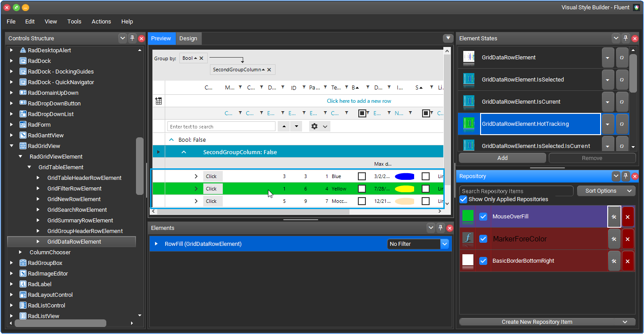Click the RadDesktopAlert icon in the controls tree
Viewport: 644px width, 334px height.
pos(23,50)
